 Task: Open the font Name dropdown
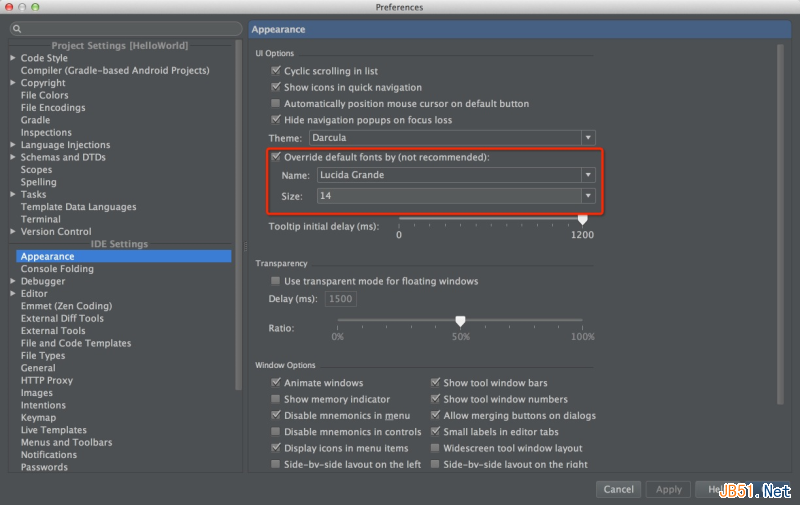(x=588, y=175)
